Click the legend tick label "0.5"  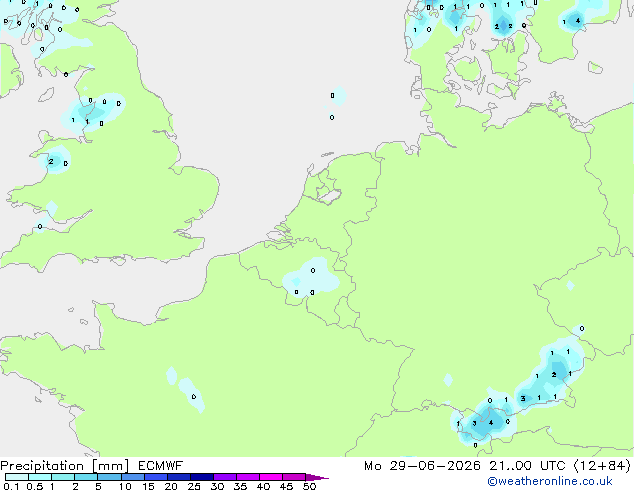pos(34,486)
